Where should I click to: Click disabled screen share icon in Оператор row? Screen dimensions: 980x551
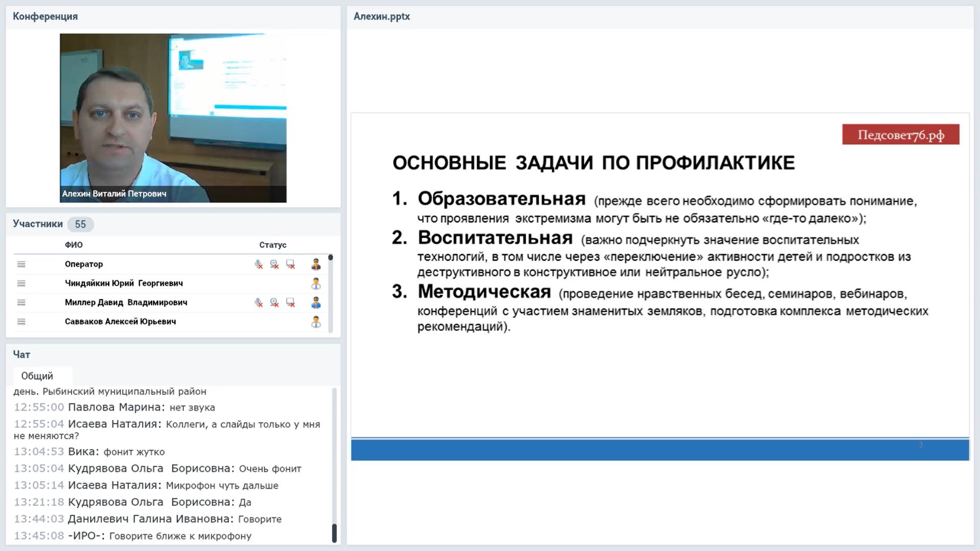[x=290, y=264]
